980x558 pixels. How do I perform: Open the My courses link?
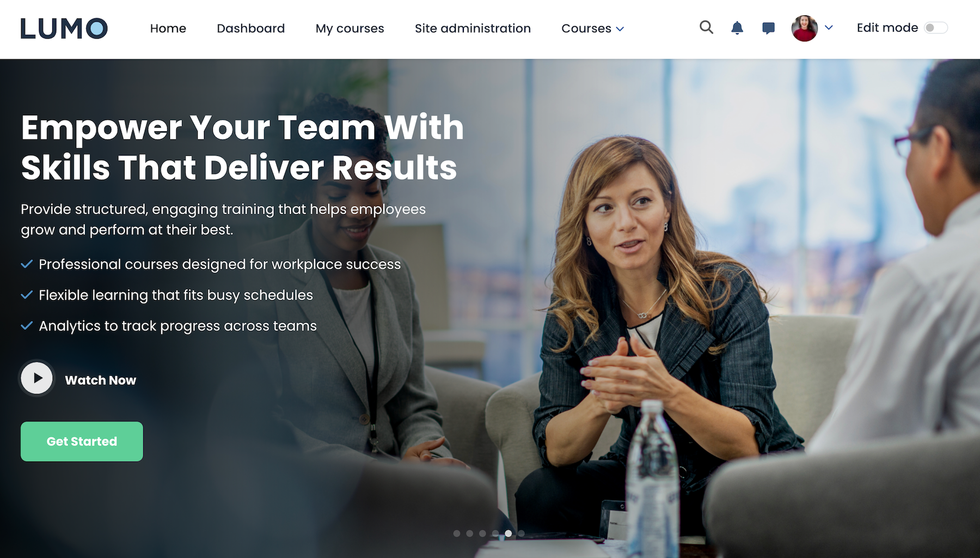click(x=350, y=28)
